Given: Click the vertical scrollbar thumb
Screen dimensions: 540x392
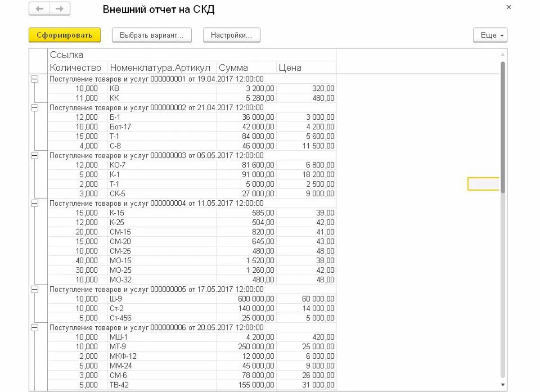Looking at the screenshot, I should tap(503, 128).
